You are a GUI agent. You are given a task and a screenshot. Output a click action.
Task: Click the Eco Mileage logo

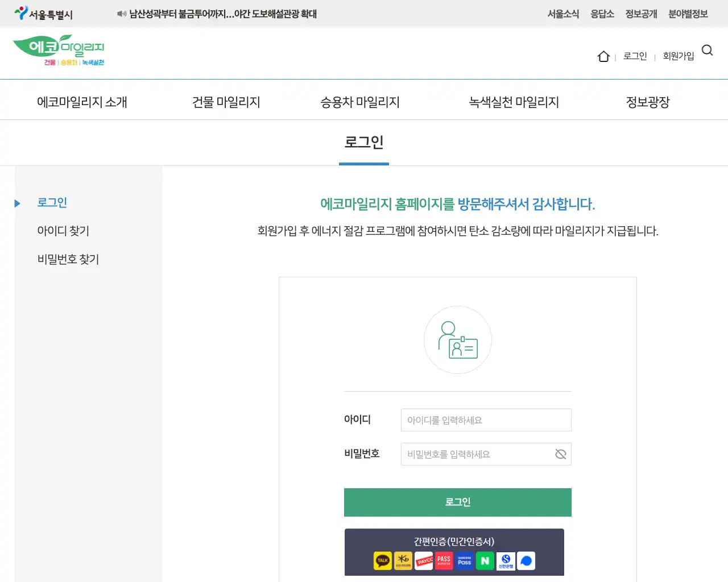point(59,51)
